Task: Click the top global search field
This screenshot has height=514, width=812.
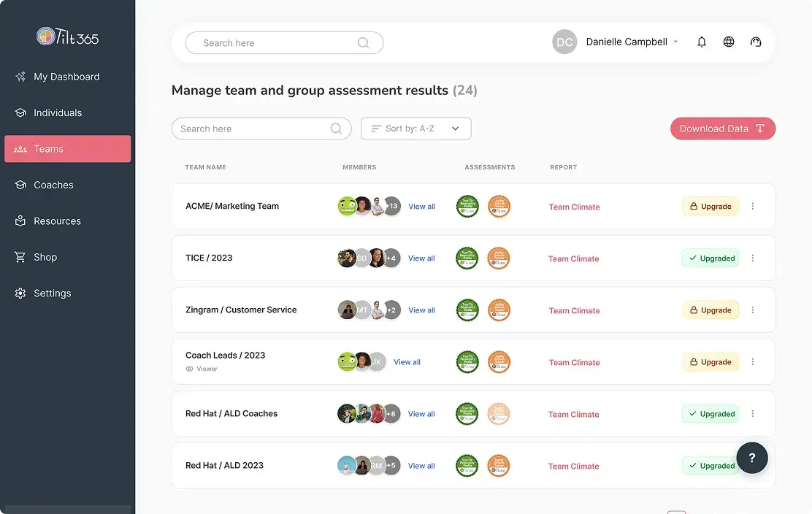Action: [x=284, y=43]
